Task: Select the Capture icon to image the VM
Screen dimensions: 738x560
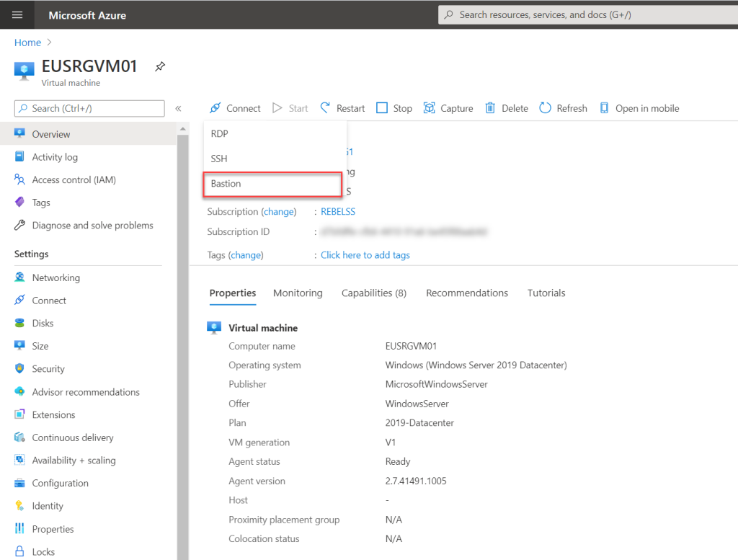Action: click(448, 108)
